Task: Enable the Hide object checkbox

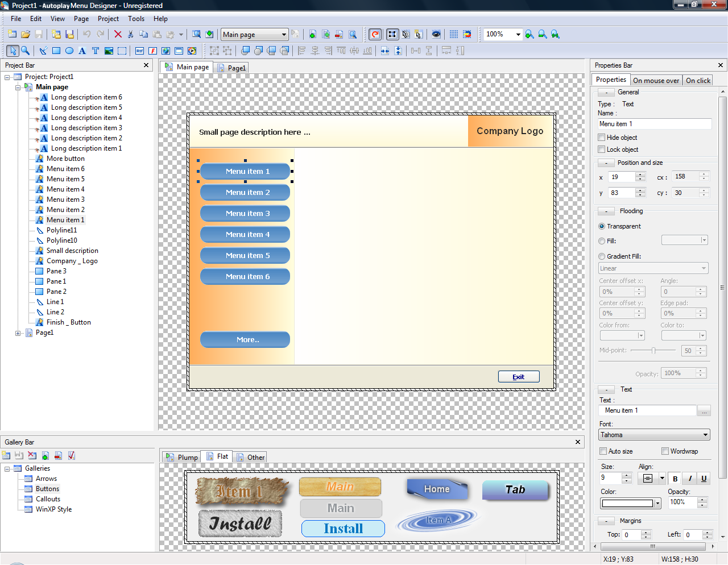Action: click(602, 138)
